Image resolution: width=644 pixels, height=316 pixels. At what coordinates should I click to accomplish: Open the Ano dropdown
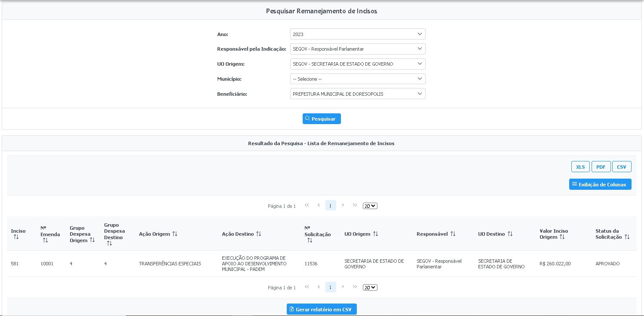[357, 34]
